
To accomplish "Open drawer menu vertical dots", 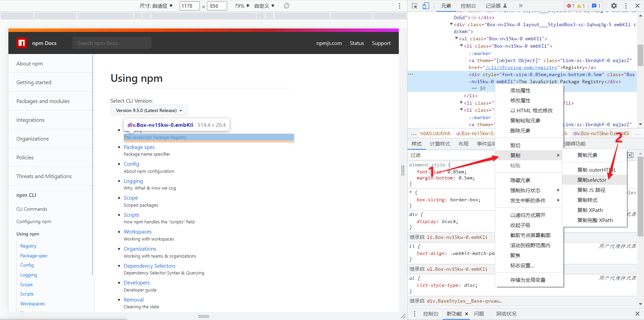I will coord(415,314).
